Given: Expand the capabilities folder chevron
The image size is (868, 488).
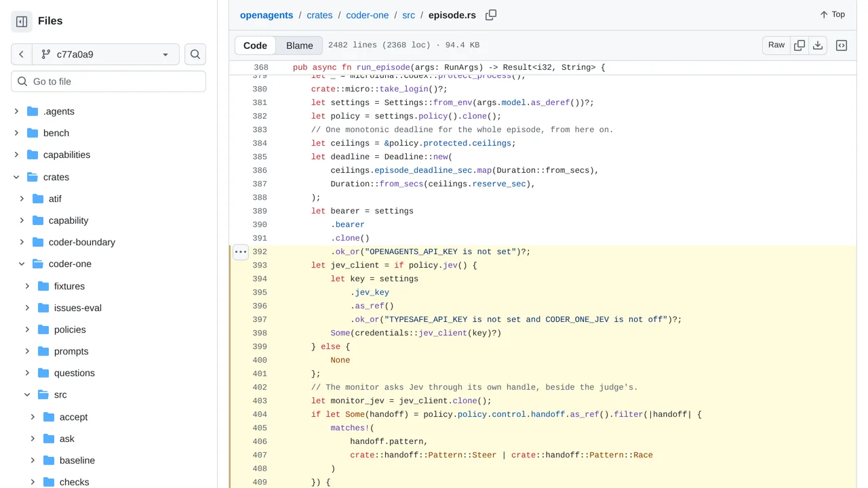Looking at the screenshot, I should click(16, 155).
